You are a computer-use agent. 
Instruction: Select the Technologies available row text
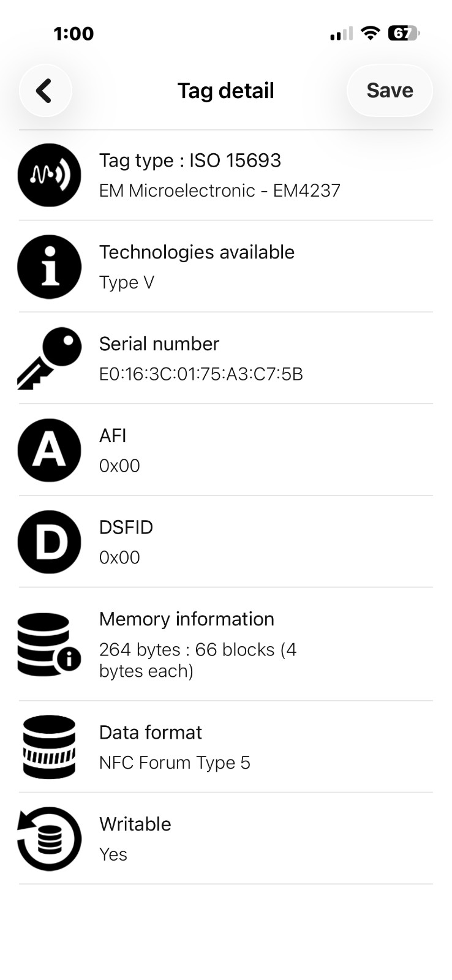pos(197,252)
